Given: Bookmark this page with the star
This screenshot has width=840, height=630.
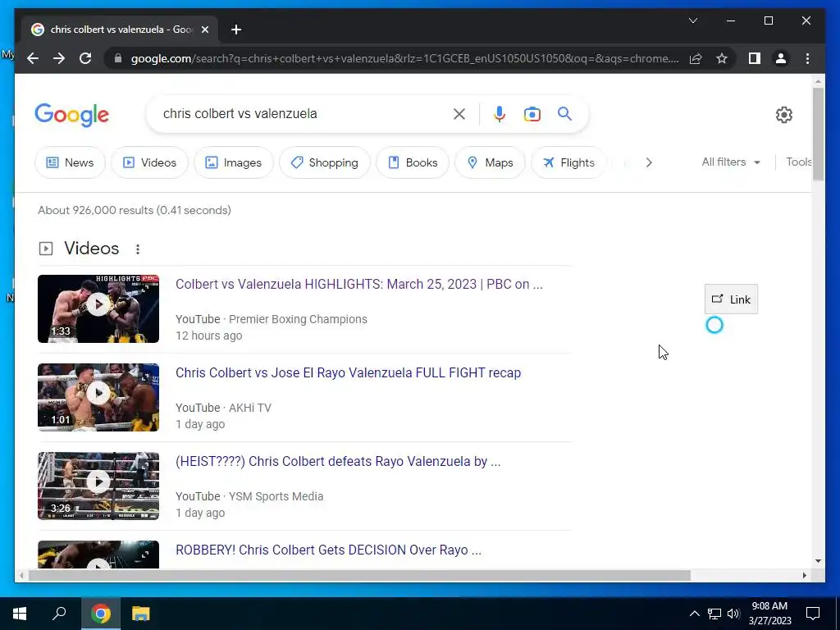Looking at the screenshot, I should (722, 58).
